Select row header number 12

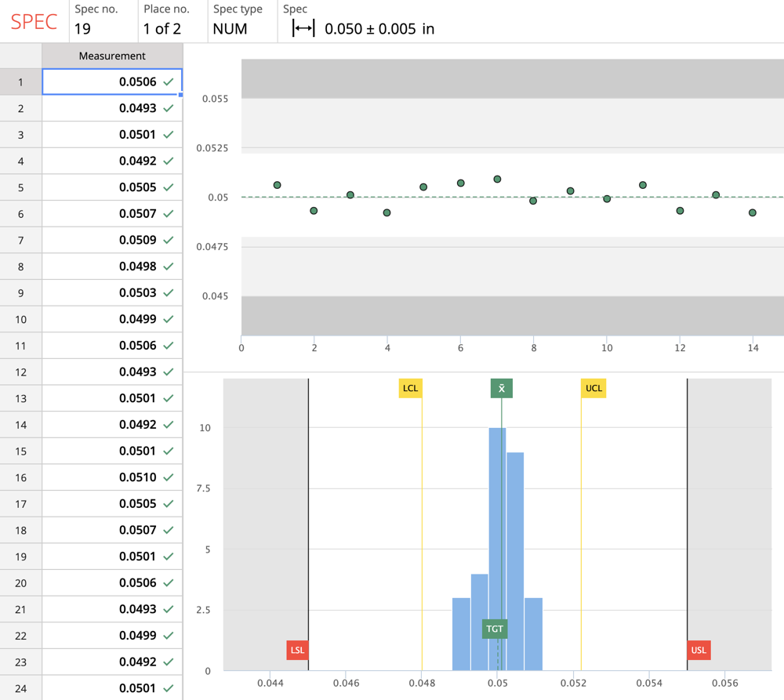[x=20, y=372]
